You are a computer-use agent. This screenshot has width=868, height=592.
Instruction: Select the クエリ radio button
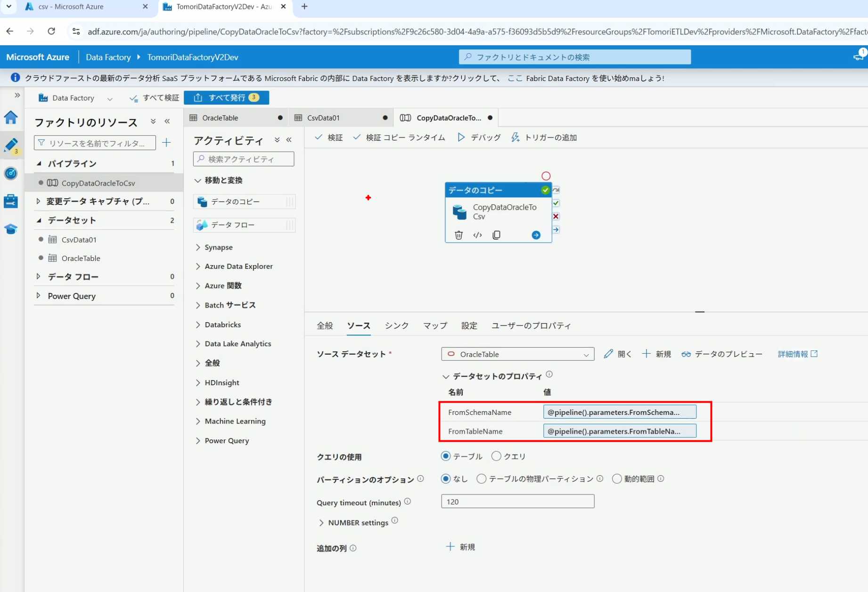pos(496,456)
